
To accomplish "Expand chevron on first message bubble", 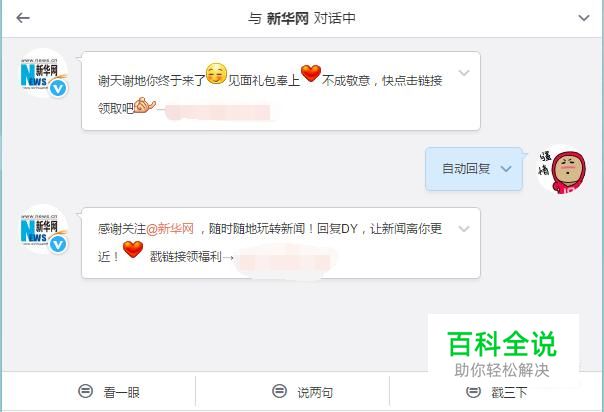I will pos(464,73).
